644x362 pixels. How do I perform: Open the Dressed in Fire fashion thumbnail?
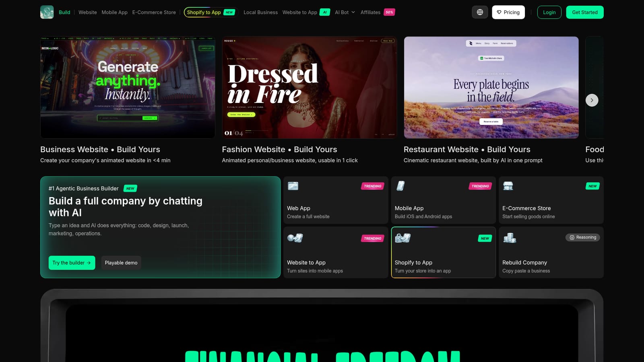(x=310, y=87)
